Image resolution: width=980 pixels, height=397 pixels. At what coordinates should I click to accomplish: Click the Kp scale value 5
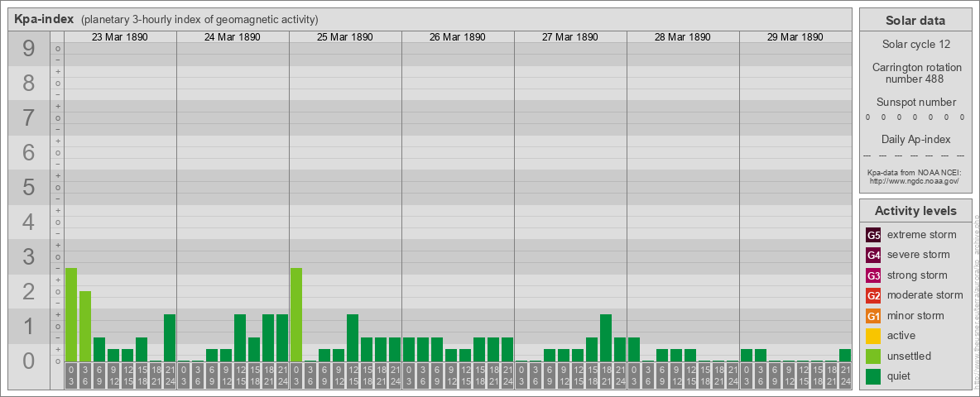click(29, 187)
